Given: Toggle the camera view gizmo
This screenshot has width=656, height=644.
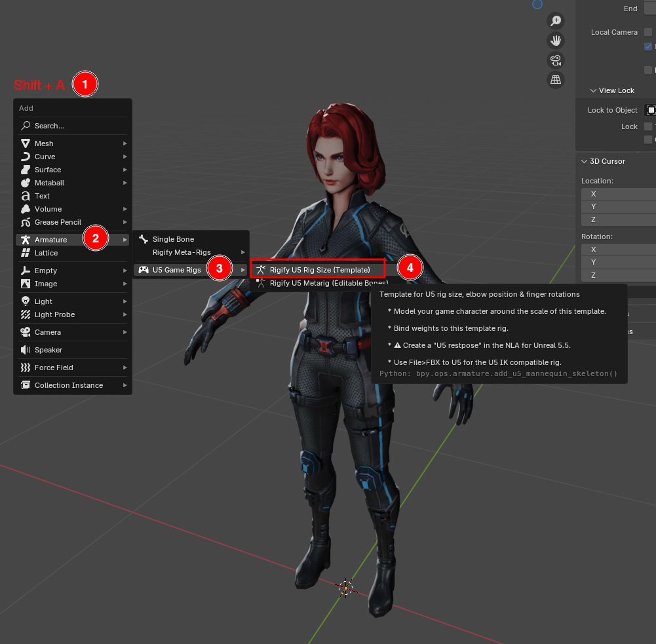Looking at the screenshot, I should point(555,60).
